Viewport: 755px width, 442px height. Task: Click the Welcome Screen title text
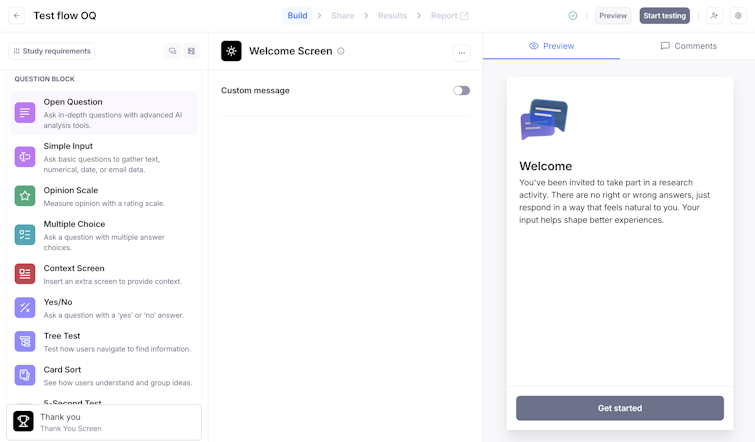pyautogui.click(x=290, y=51)
